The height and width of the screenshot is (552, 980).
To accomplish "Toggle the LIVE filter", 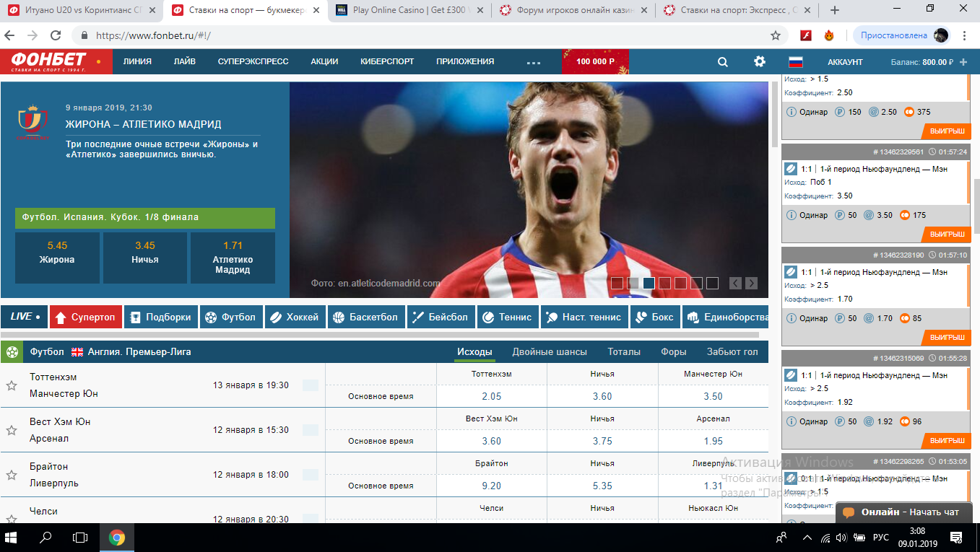I will pos(25,317).
